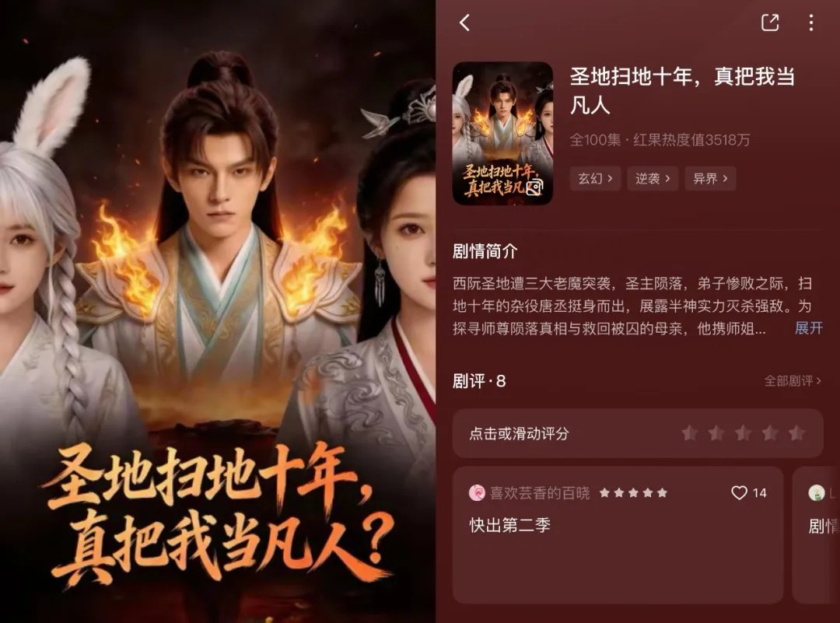Open the small drama cover thumbnail

click(x=502, y=133)
